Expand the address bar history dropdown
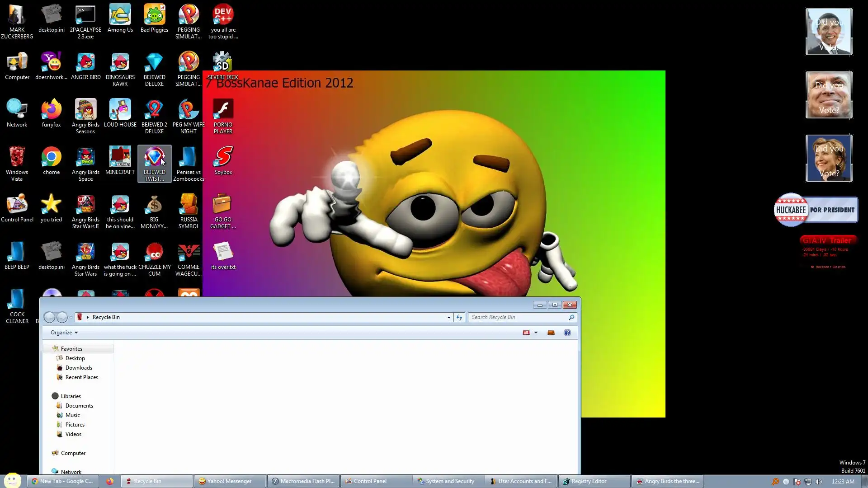This screenshot has height=488, width=868. pyautogui.click(x=449, y=317)
